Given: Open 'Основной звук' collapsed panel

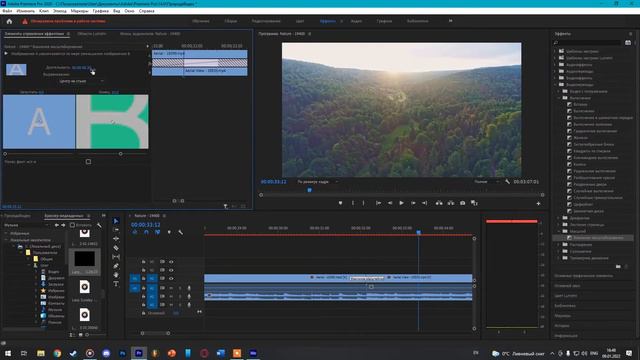Looking at the screenshot, I should click(x=567, y=286).
